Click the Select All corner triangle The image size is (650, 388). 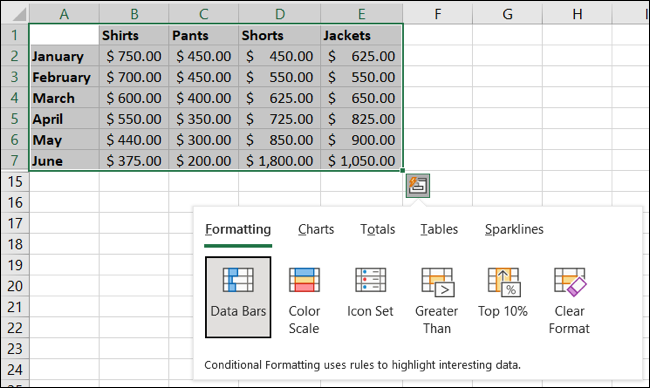coord(15,14)
